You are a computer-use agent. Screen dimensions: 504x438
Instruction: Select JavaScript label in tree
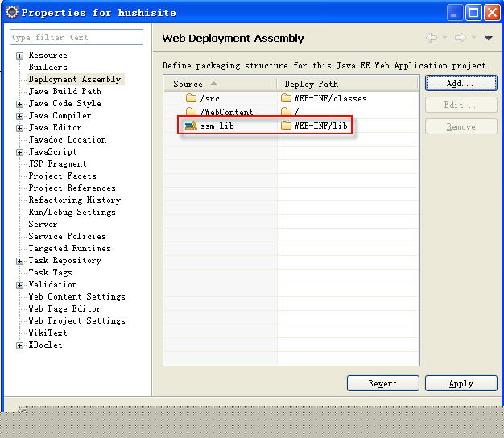pos(52,151)
